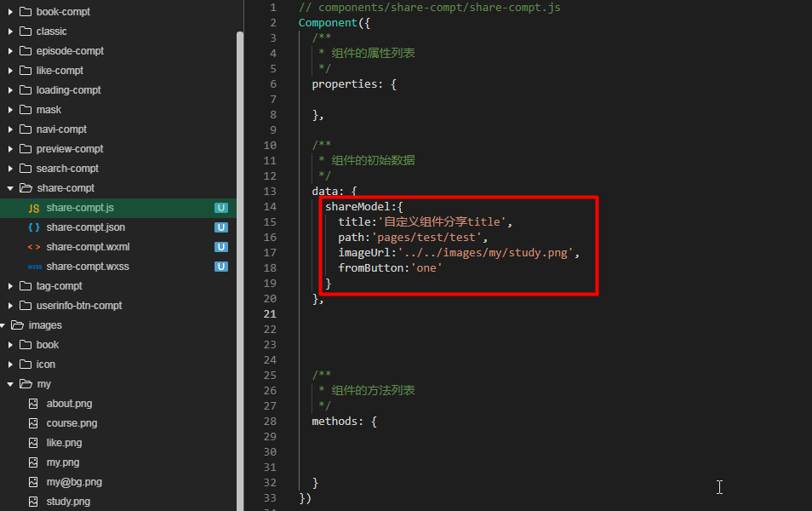Click the book folder icon under images
Viewport: 812px width, 511px height.
(x=26, y=345)
